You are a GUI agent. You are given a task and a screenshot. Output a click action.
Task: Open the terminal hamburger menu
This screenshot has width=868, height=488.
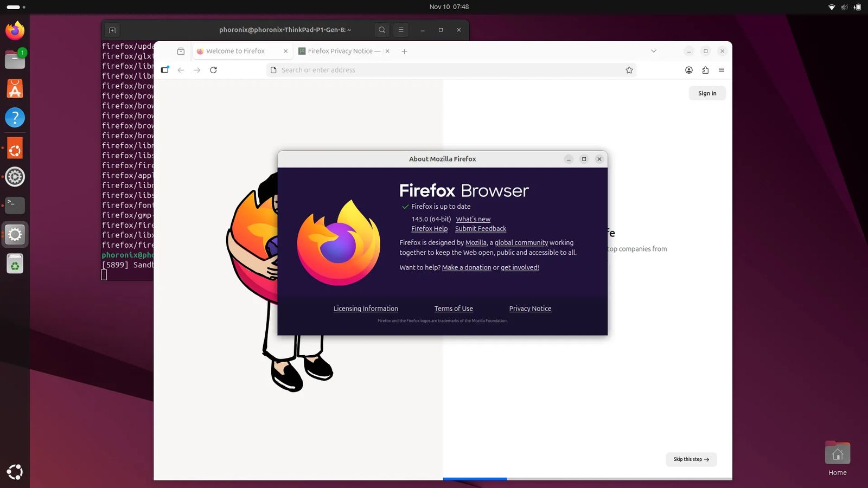tap(400, 30)
